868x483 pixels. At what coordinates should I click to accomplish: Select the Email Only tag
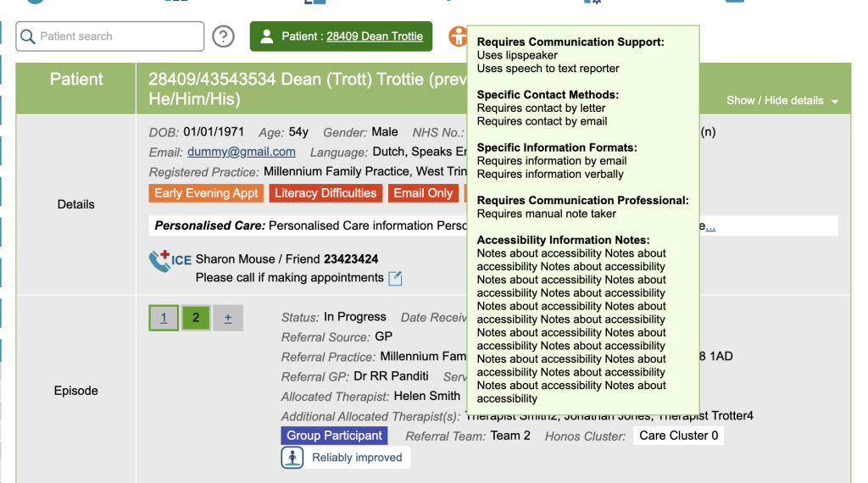[x=422, y=193]
